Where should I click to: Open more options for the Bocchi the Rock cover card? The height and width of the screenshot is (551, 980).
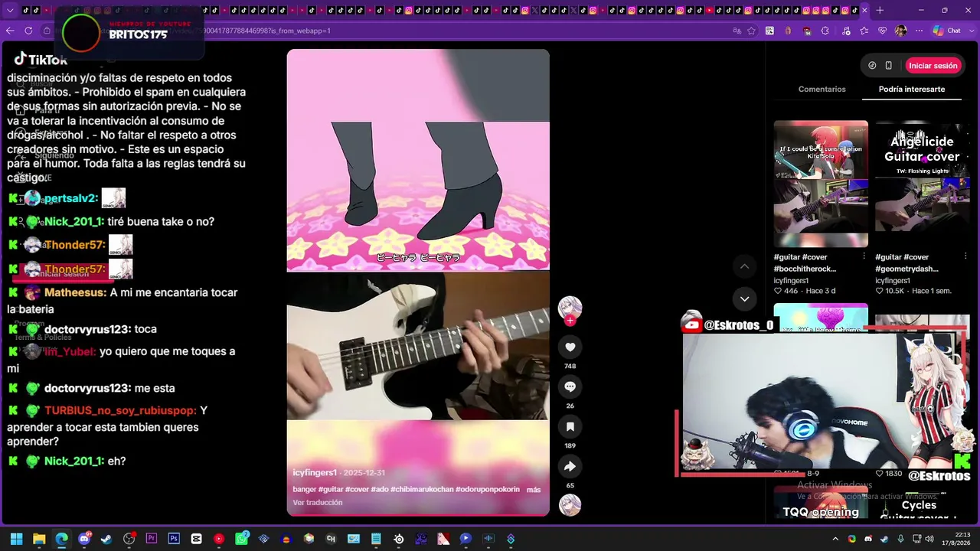coord(864,256)
